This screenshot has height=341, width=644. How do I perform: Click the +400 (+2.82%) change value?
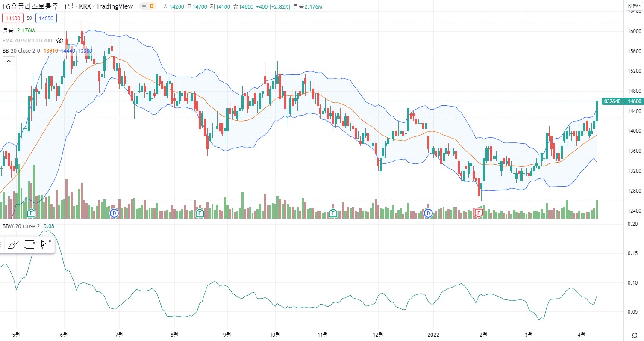click(x=273, y=7)
